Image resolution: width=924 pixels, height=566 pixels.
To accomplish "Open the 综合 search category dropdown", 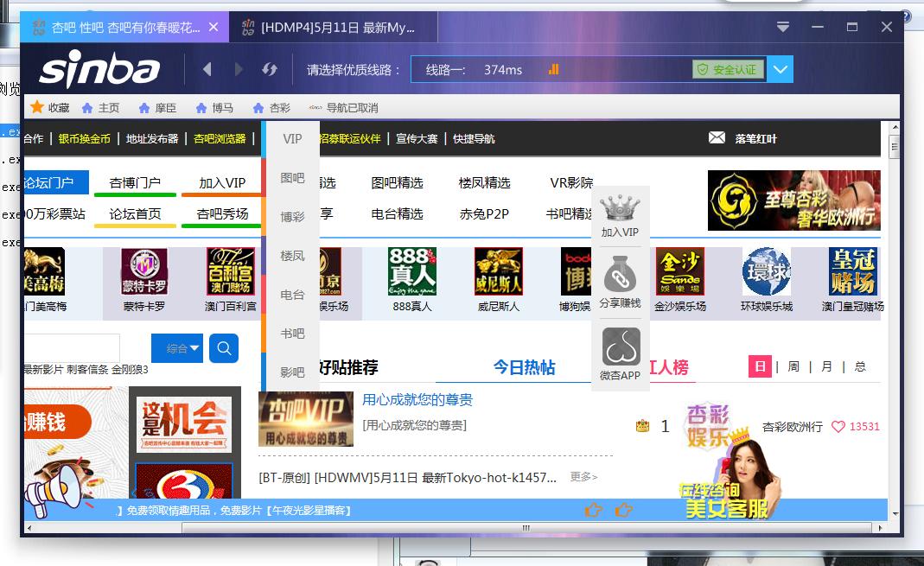I will 177,348.
